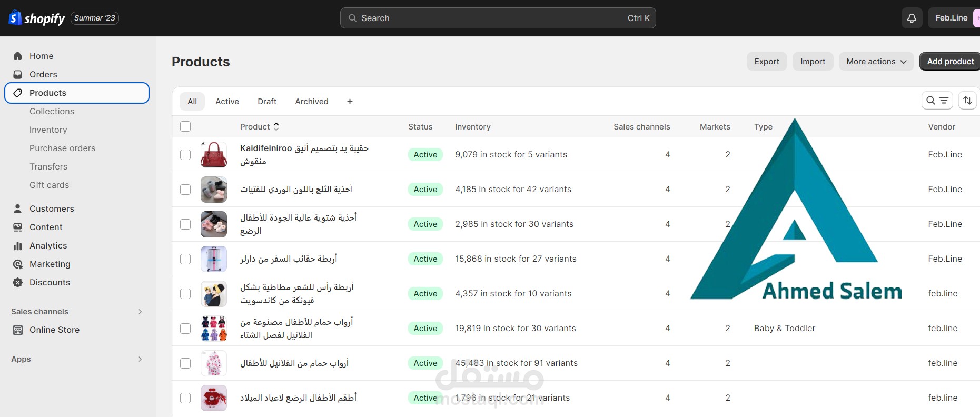Screen dimensions: 980x417
Task: Open Purchase orders in the sidebar
Action: (63, 148)
